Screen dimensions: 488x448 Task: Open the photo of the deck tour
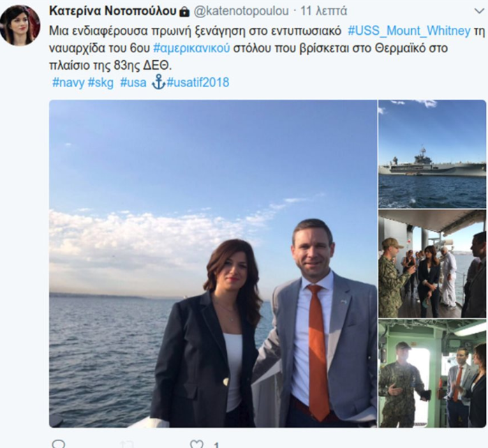click(x=432, y=264)
